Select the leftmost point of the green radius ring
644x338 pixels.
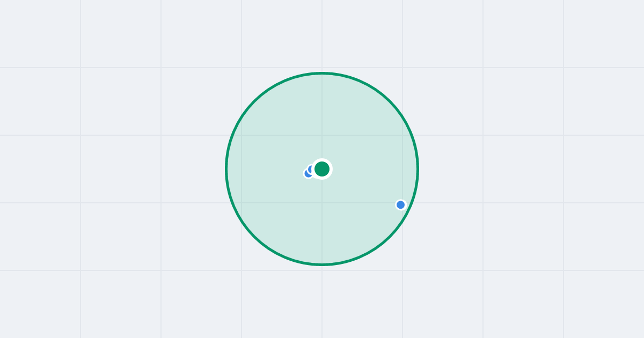(226, 169)
